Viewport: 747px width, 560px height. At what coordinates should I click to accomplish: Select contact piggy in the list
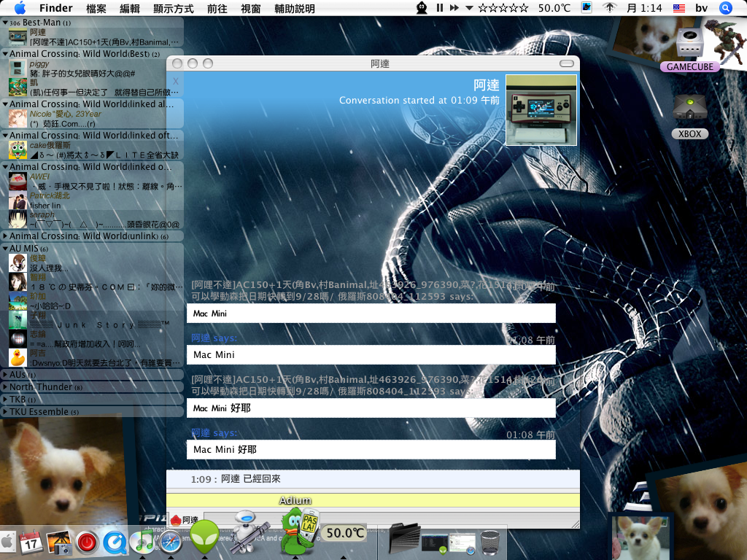click(x=92, y=68)
